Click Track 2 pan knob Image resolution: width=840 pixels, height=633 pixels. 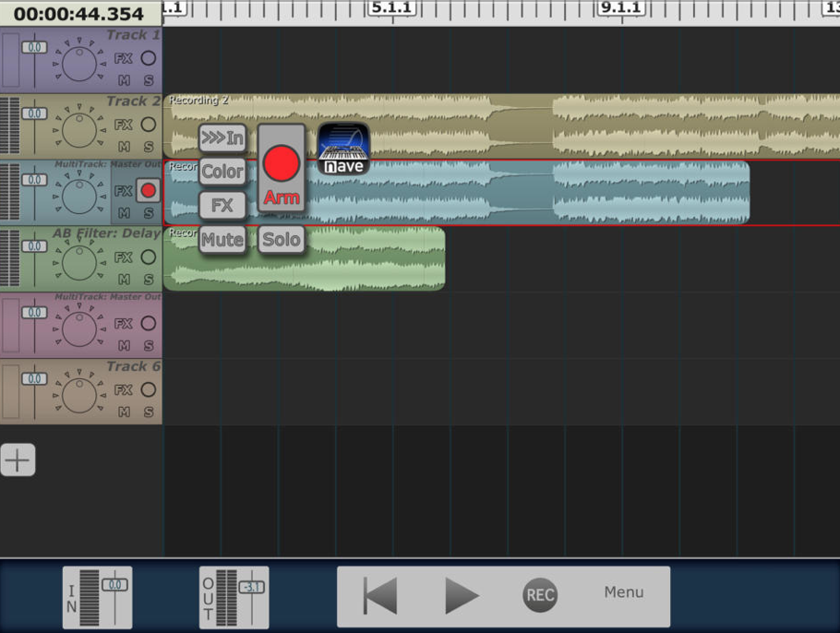79,130
